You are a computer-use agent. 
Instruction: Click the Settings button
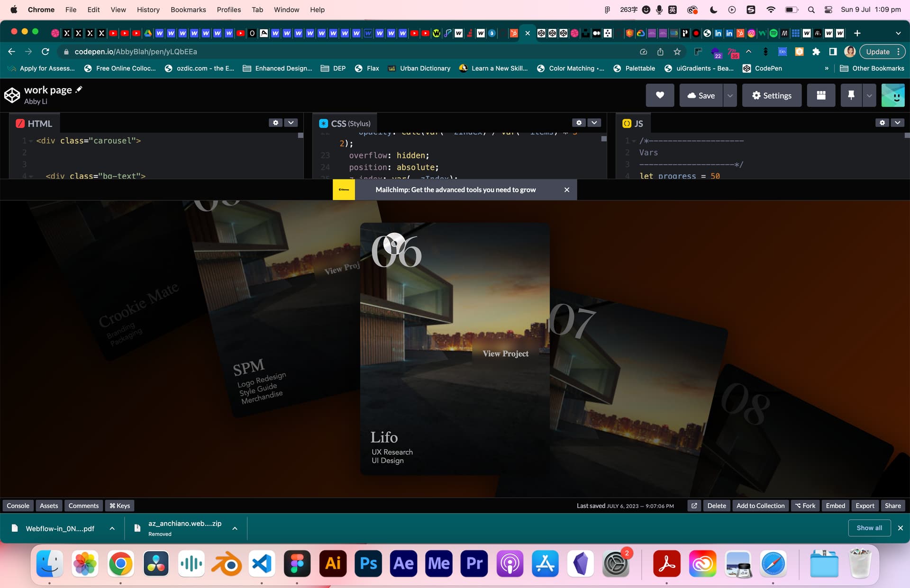click(771, 95)
